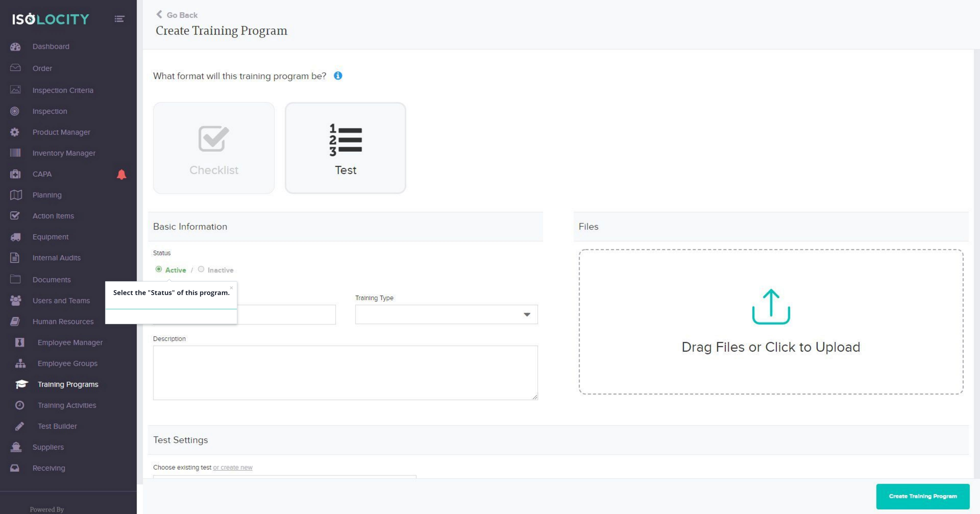Viewport: 980px width, 514px height.
Task: Open Inspection Criteria in the sidebar
Action: point(63,90)
